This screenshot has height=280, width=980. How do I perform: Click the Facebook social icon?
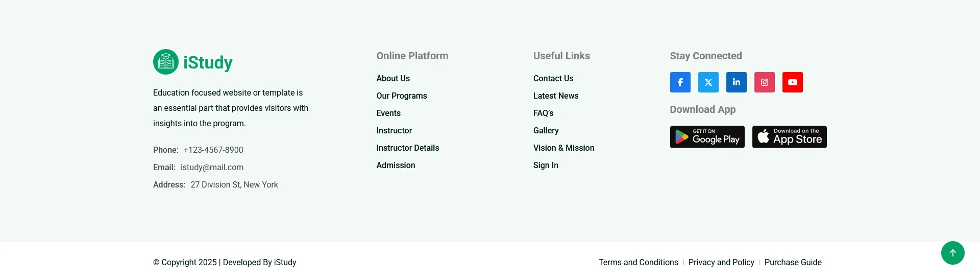tap(680, 82)
